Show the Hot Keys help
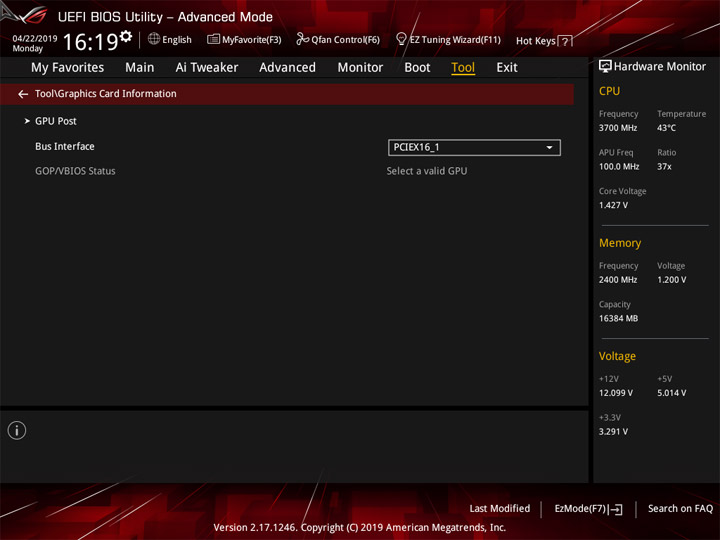 (544, 41)
